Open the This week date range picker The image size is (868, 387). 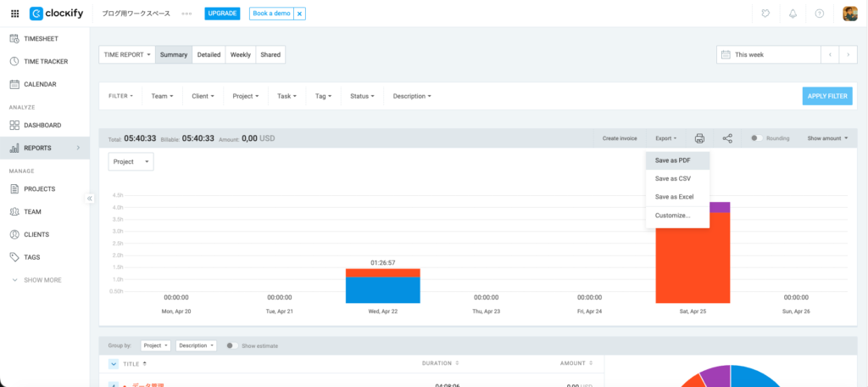(767, 54)
